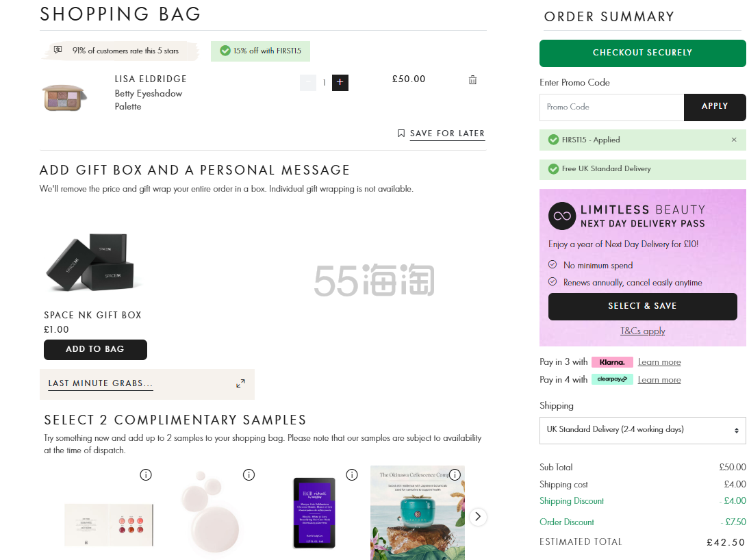
Task: Expand the Last Minute Grabs section
Action: click(240, 383)
